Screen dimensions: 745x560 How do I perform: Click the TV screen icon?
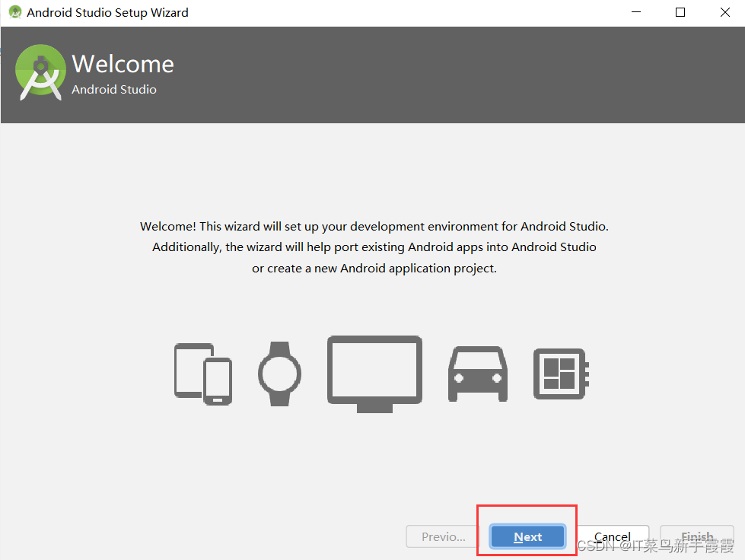point(374,374)
